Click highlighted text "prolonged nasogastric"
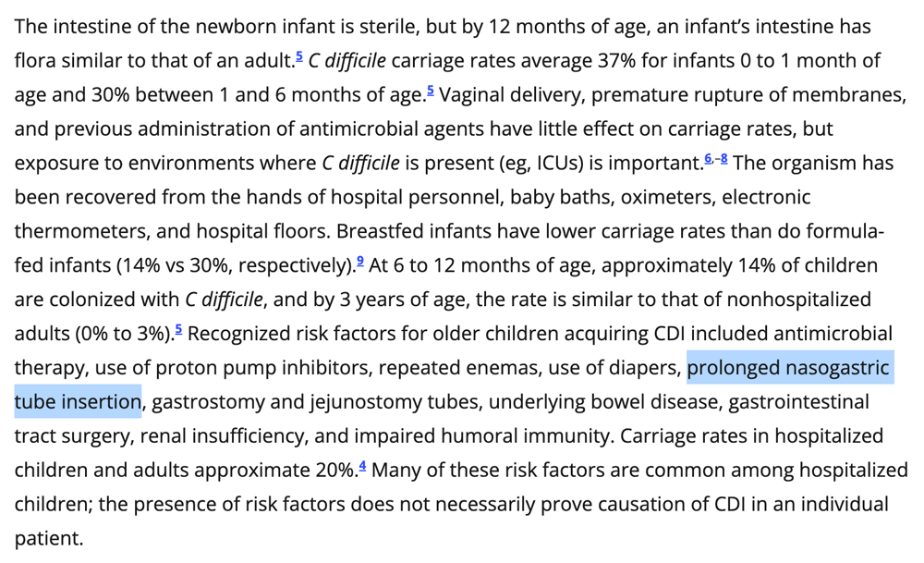The height and width of the screenshot is (563, 924). pos(788,369)
